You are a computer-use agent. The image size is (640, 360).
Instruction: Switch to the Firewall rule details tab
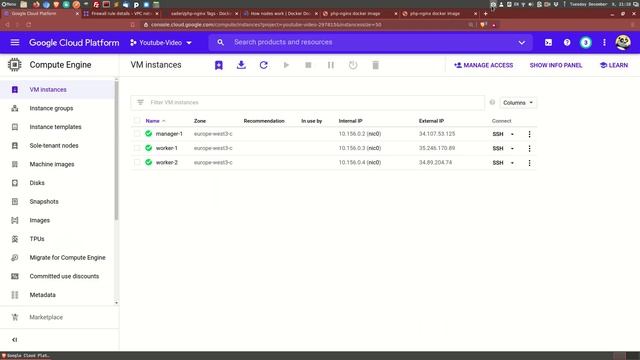[x=121, y=13]
